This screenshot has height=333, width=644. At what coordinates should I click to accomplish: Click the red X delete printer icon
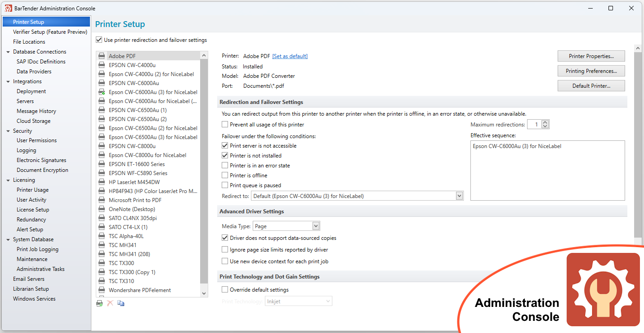tap(110, 303)
